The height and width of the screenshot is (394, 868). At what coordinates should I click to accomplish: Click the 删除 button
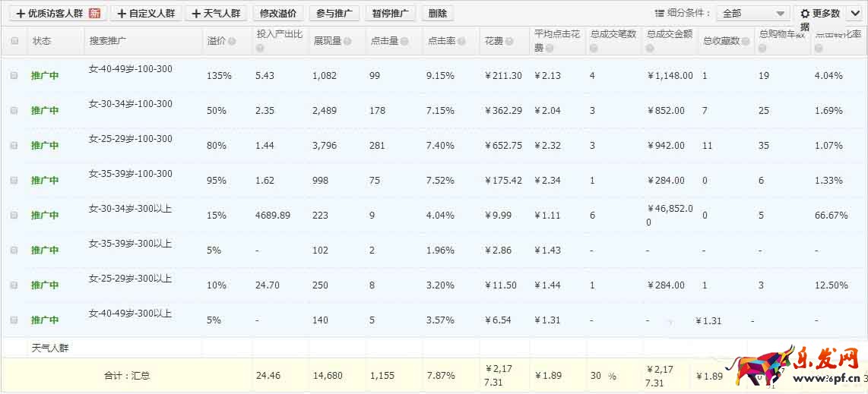coord(438,14)
